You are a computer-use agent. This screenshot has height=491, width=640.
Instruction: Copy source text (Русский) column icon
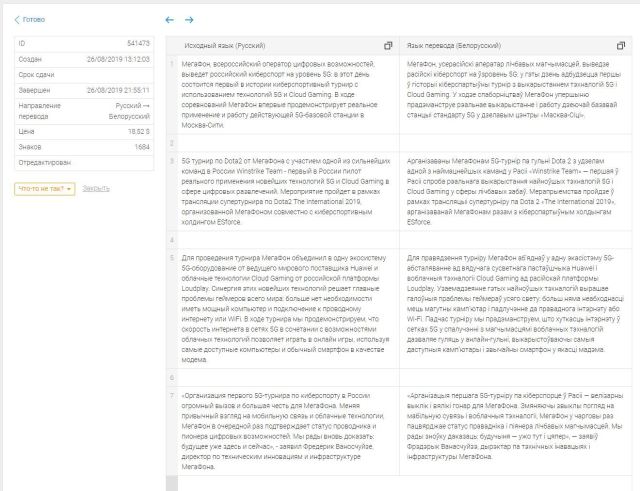[388, 46]
